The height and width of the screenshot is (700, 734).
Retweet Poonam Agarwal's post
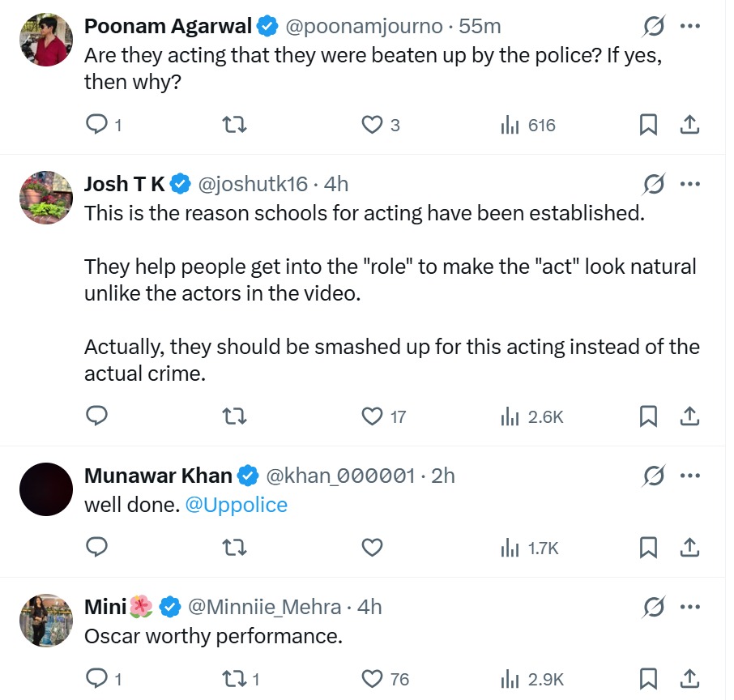[234, 125]
